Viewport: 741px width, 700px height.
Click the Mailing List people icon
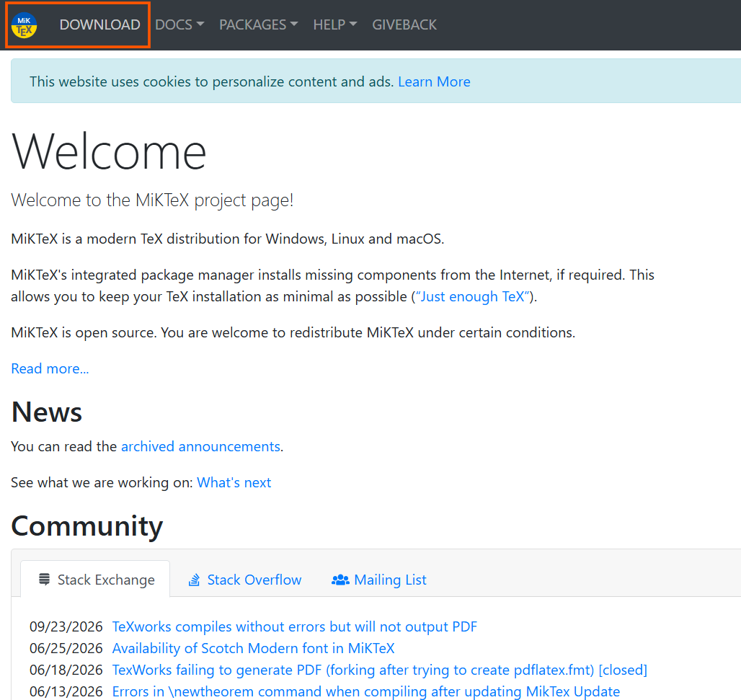(x=340, y=580)
